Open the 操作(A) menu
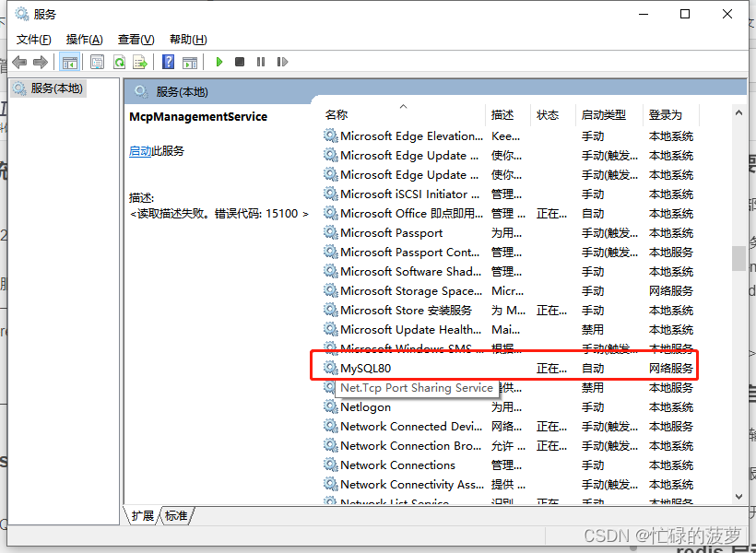 (85, 40)
